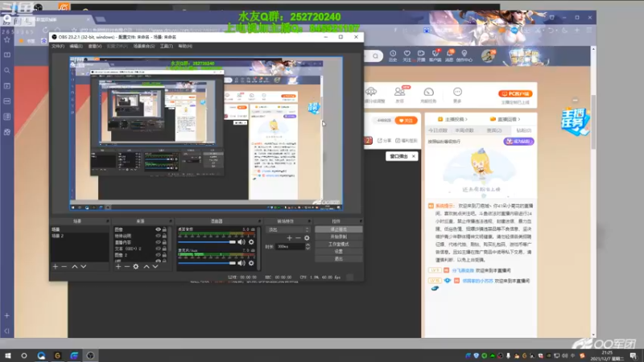Open the floating 主播任务 badge
Image resolution: width=644 pixels, height=362 pixels.
pyautogui.click(x=576, y=122)
